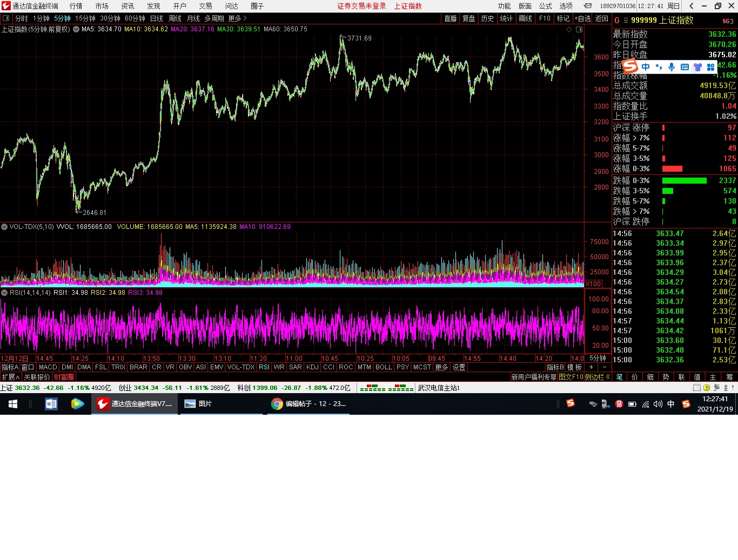
Task: Open the 交易 menu
Action: coord(206,6)
